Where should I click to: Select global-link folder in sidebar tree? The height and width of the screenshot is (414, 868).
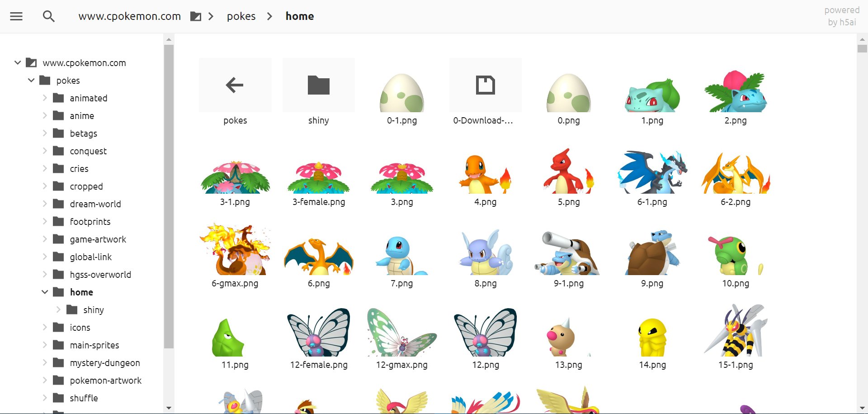click(82, 257)
